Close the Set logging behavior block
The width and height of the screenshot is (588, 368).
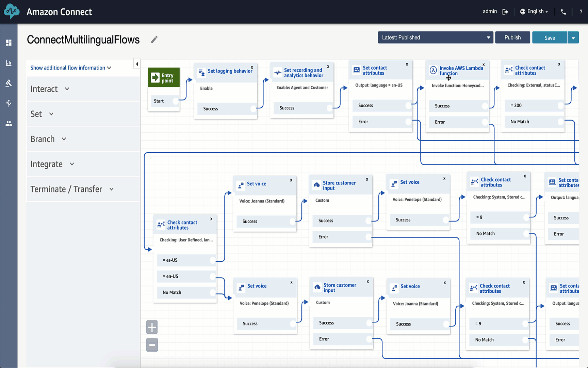click(x=252, y=67)
